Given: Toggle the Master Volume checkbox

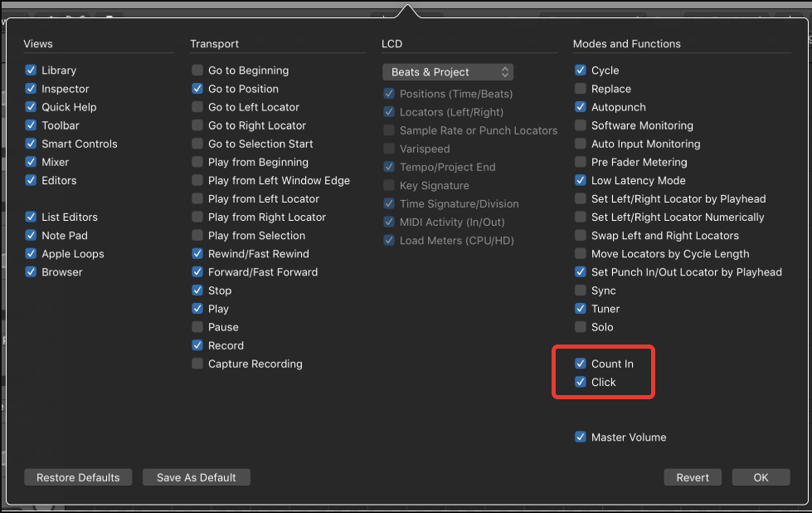Looking at the screenshot, I should [x=581, y=437].
